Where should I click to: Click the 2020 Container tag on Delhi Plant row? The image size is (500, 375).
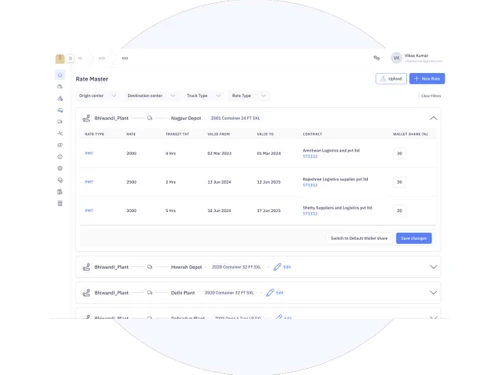(x=229, y=293)
